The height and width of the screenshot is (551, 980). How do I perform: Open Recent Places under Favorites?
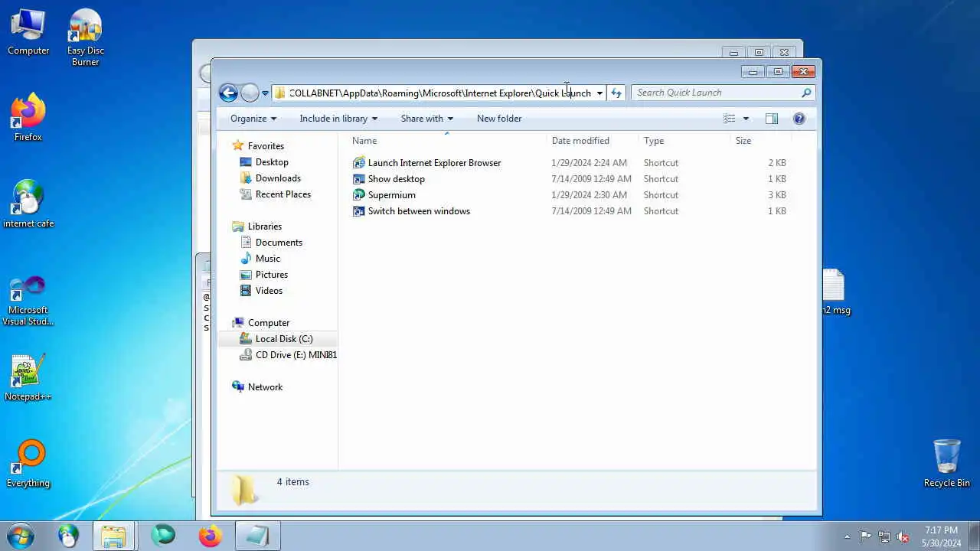tap(283, 194)
